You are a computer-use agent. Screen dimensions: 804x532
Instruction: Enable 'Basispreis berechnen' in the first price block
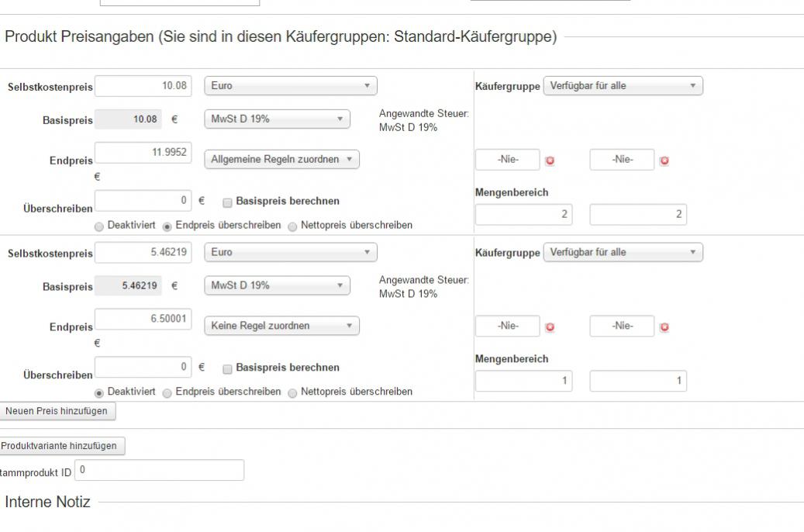coord(227,202)
